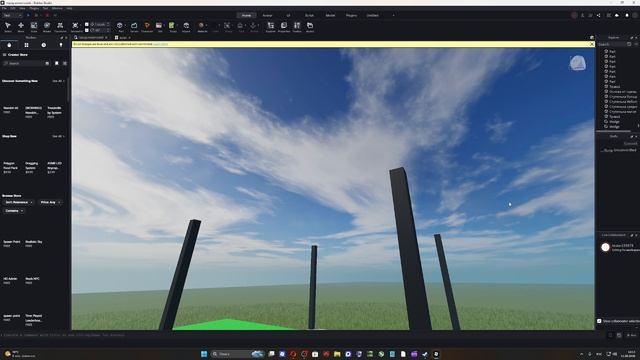Viewport: 640px width, 360px height.
Task: Open the Price: Any dropdown
Action: pyautogui.click(x=50, y=202)
